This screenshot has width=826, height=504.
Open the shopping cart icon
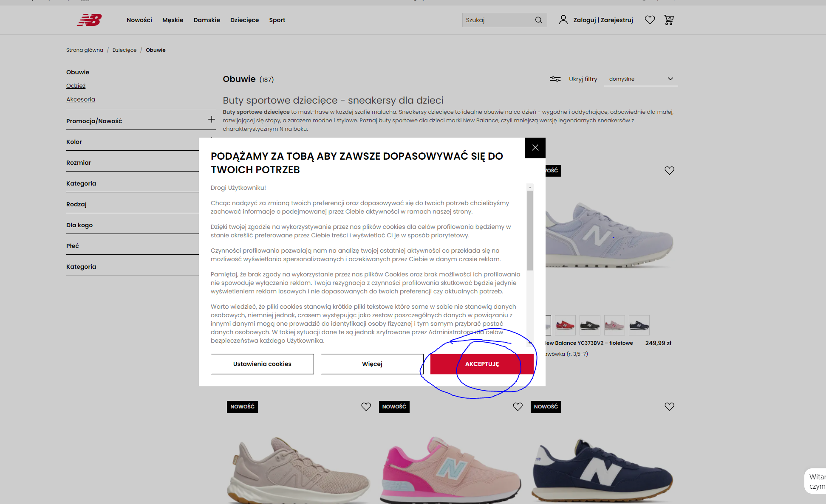pos(669,20)
